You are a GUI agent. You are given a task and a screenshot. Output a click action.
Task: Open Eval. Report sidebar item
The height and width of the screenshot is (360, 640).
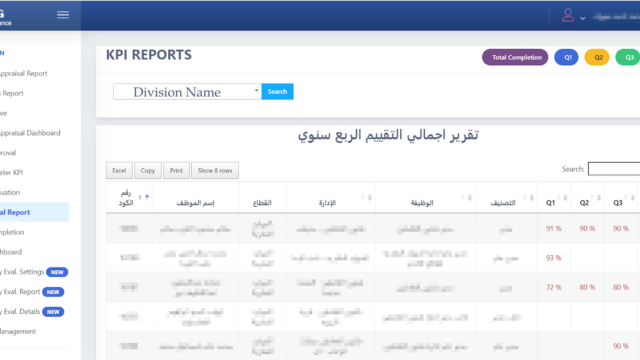[20, 292]
